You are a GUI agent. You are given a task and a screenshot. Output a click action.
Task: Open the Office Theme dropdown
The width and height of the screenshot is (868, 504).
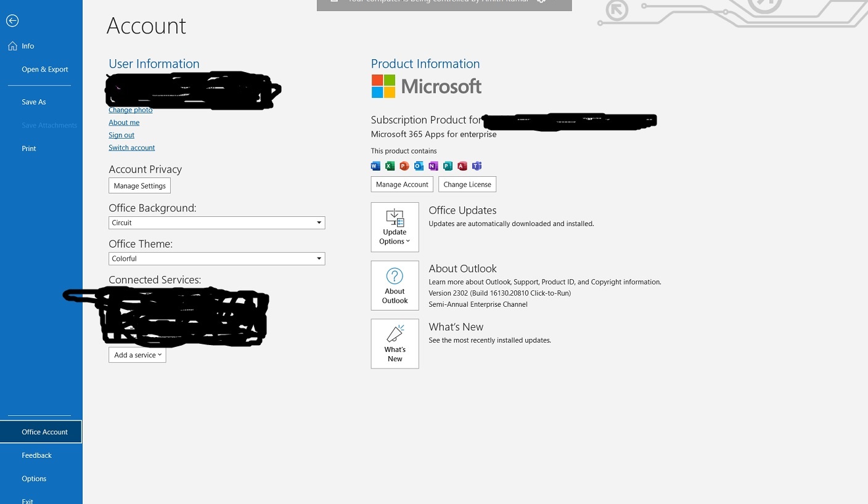[x=217, y=259]
